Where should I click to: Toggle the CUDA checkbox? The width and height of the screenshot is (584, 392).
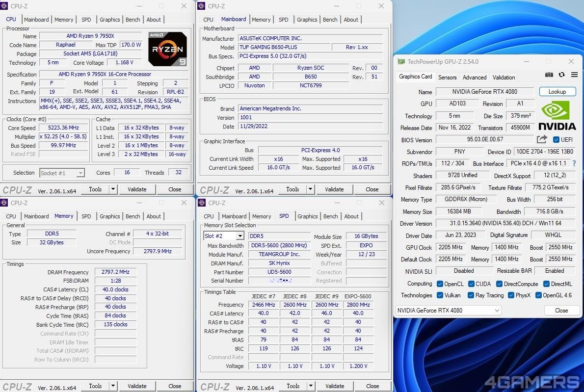pyautogui.click(x=471, y=284)
